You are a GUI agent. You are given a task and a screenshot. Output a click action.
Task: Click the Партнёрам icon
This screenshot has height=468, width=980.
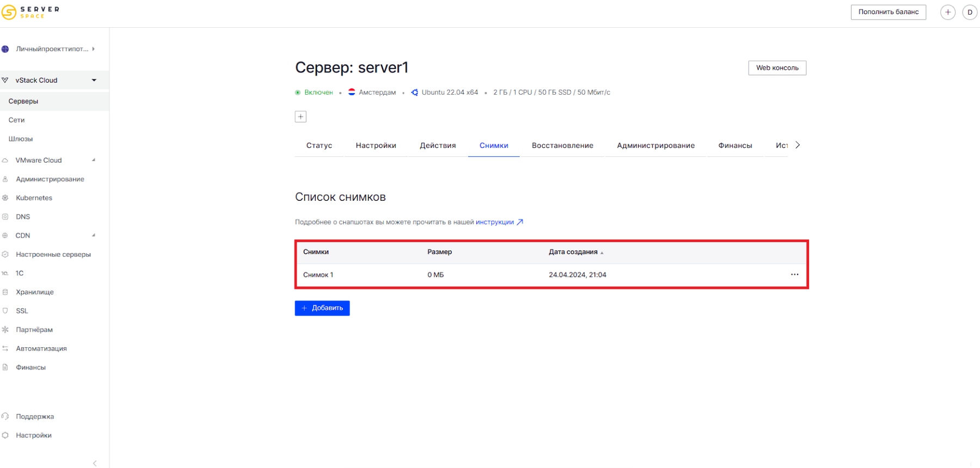[5, 330]
